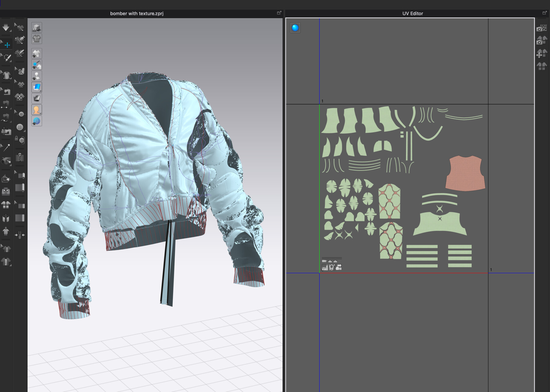Screen dimensions: 550x392
Task: Toggle avatar visibility in the 3D view
Action: (x=36, y=76)
